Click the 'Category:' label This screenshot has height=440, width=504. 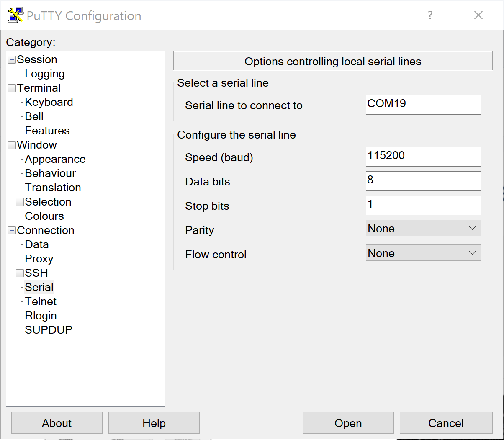[x=31, y=42]
